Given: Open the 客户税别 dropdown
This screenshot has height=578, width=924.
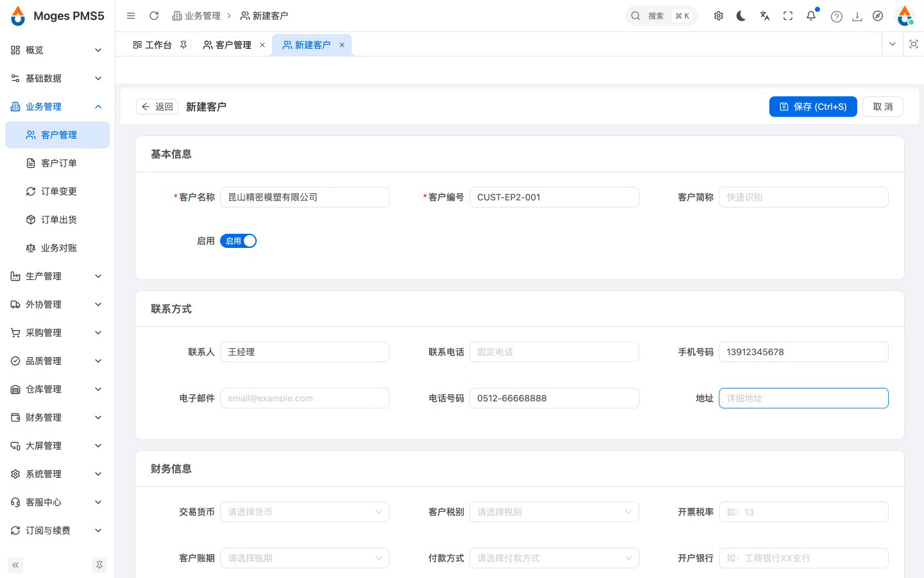Looking at the screenshot, I should [x=554, y=512].
